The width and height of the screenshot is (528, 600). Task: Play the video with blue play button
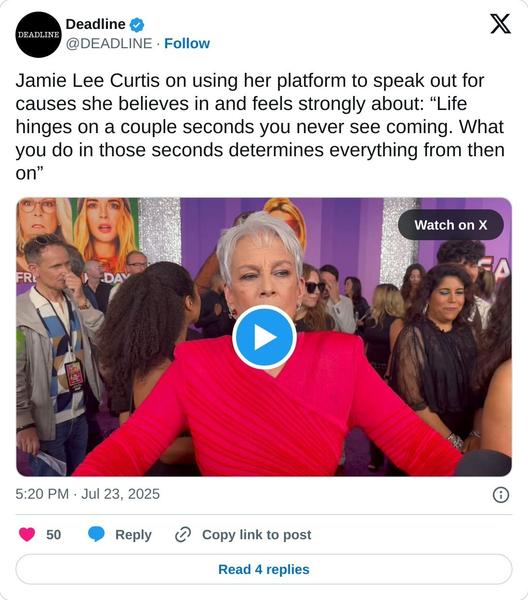point(264,337)
